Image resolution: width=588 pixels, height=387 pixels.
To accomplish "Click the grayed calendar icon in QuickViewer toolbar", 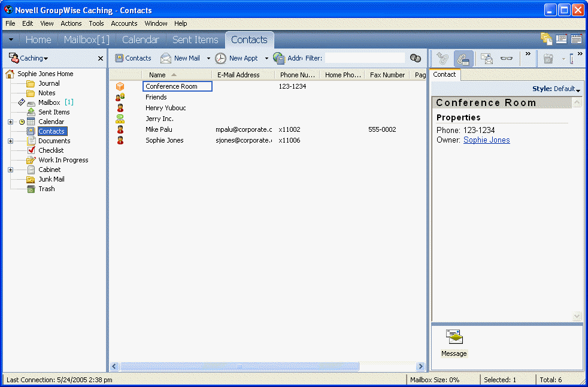I will [548, 59].
